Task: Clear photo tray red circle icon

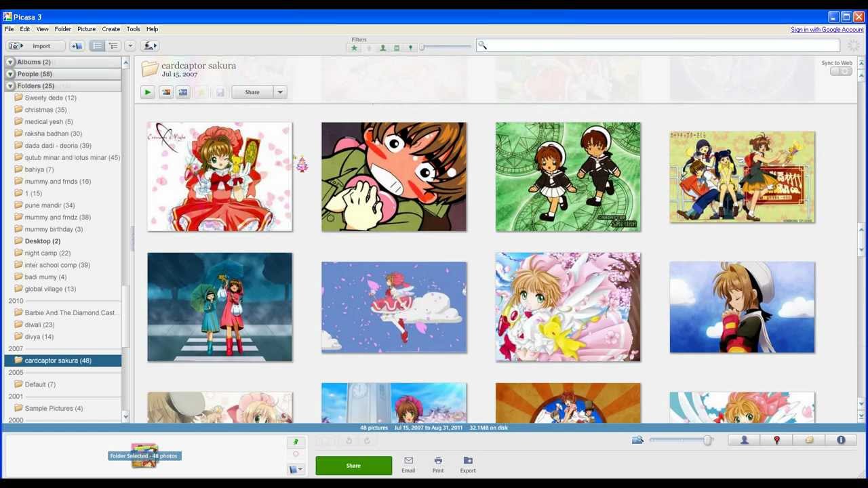Action: (x=296, y=454)
